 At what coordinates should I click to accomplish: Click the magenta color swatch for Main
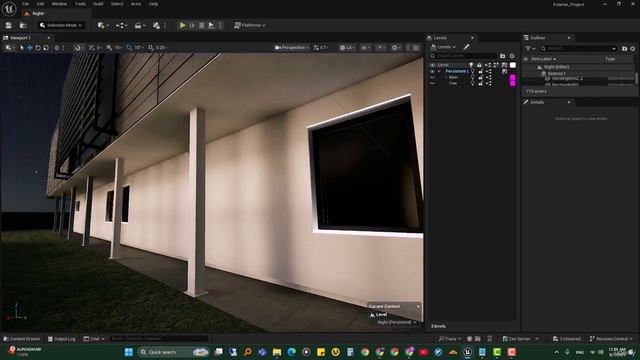point(513,77)
